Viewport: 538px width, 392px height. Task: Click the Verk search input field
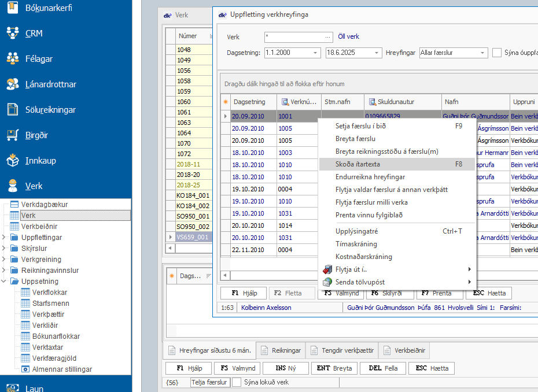click(294, 36)
